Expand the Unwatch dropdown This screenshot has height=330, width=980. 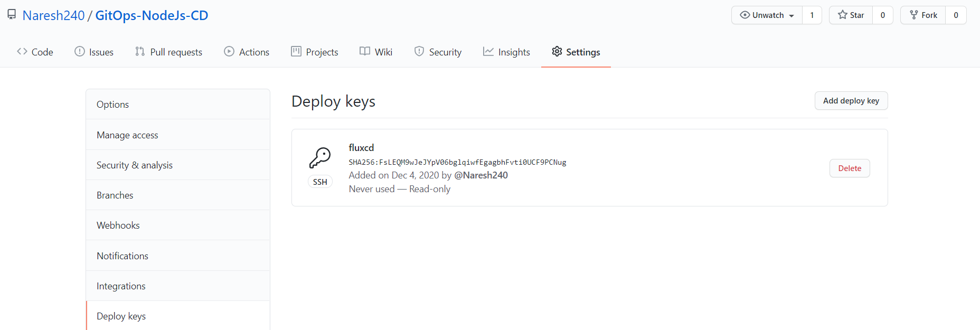coord(767,15)
